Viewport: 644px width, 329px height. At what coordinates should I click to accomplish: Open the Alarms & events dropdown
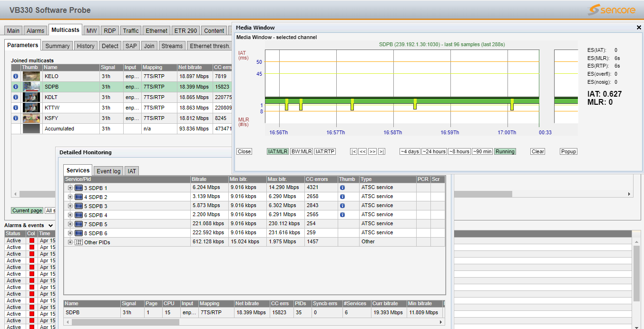[51, 225]
